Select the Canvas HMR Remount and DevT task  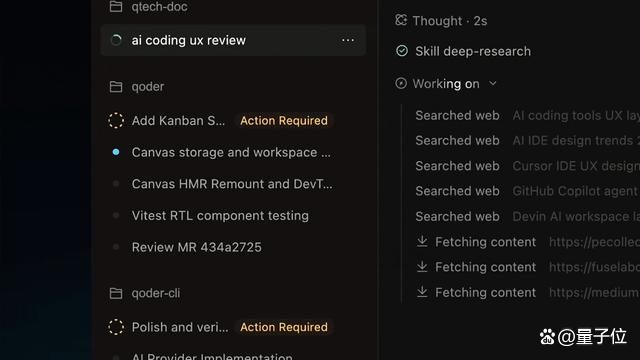232,184
